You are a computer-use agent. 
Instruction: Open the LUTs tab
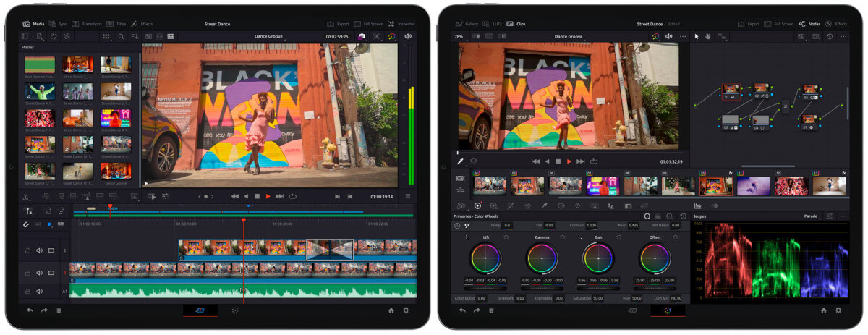click(493, 24)
